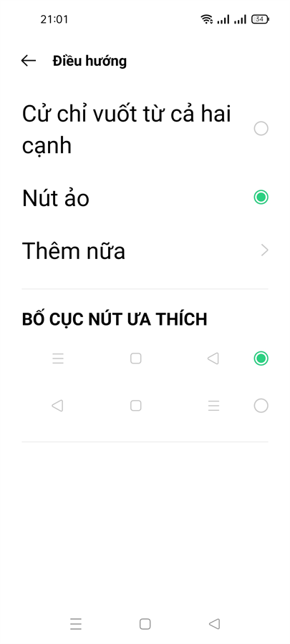The height and width of the screenshot is (644, 290).
Task: Tap the menu icon in first layout preview
Action: 58,358
